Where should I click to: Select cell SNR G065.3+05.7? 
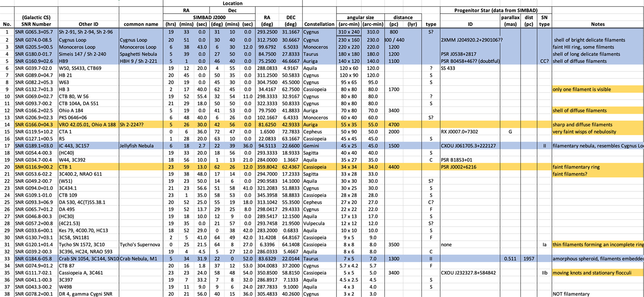(x=36, y=32)
